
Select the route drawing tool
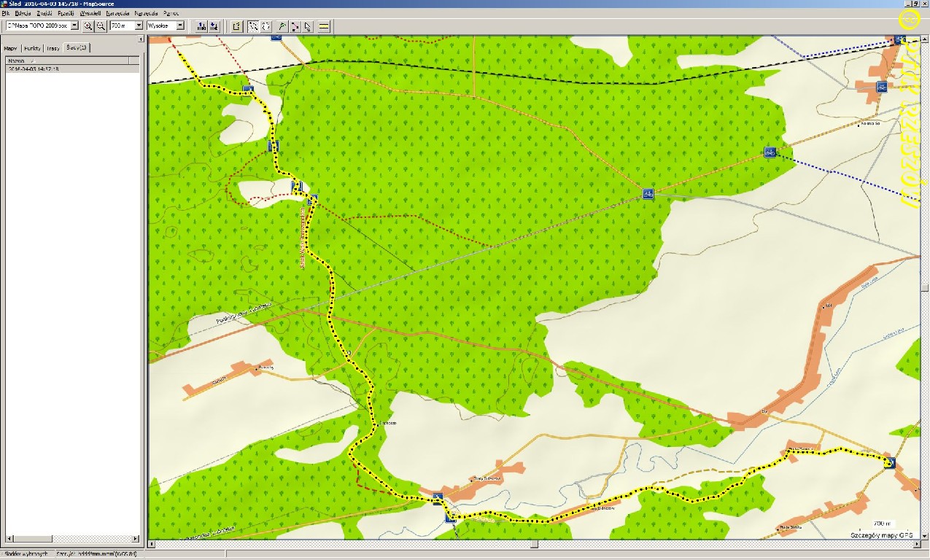click(295, 26)
